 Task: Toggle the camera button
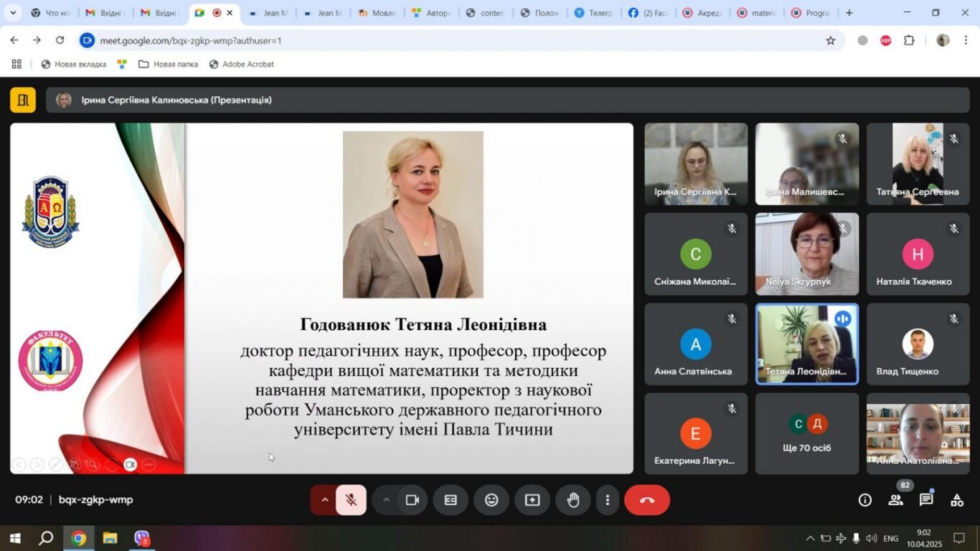click(413, 500)
